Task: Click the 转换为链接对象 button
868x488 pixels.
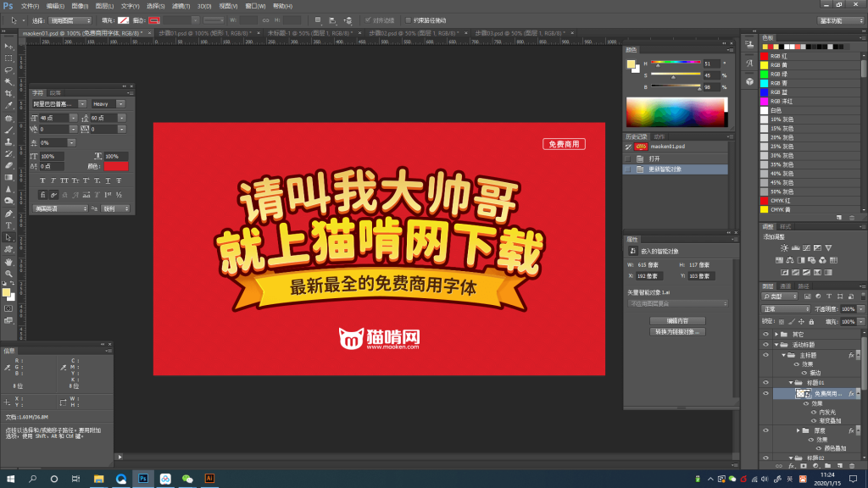Action: click(677, 332)
